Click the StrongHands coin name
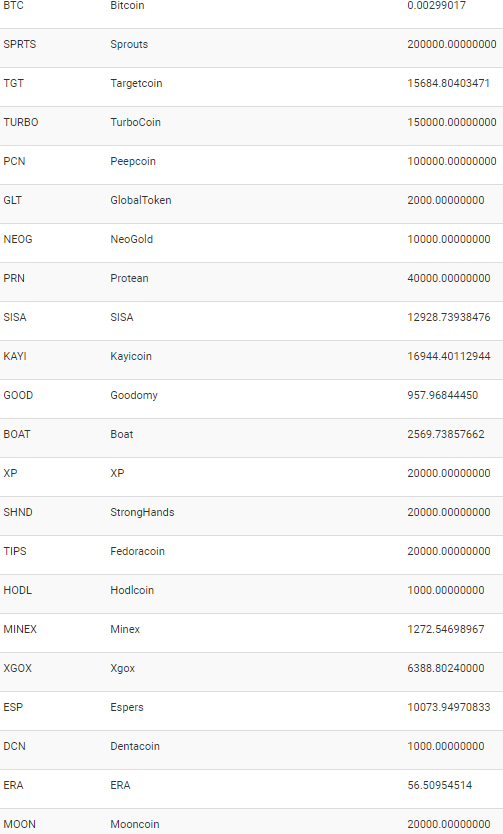Viewport: 503px width, 834px height. [x=142, y=513]
